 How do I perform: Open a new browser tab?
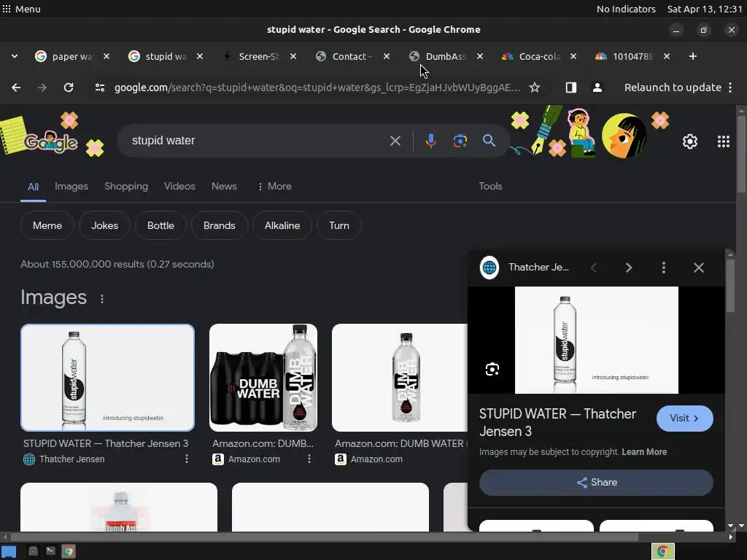tap(693, 56)
